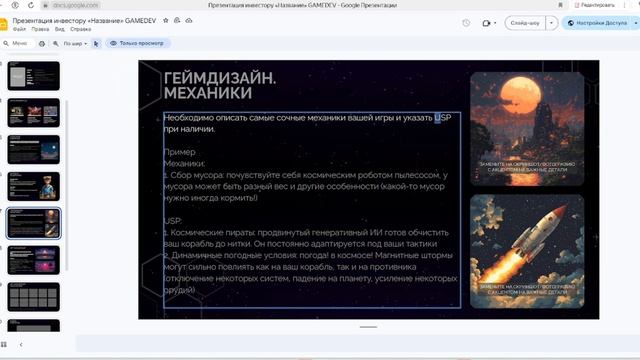Click the Только просмотр view-only button
Screen dimensions: 640x360
(x=138, y=43)
